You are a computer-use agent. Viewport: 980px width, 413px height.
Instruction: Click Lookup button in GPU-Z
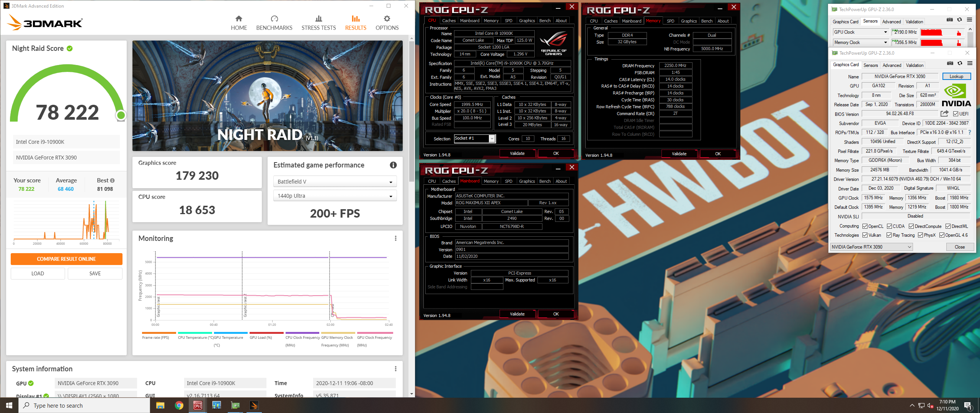tap(956, 76)
